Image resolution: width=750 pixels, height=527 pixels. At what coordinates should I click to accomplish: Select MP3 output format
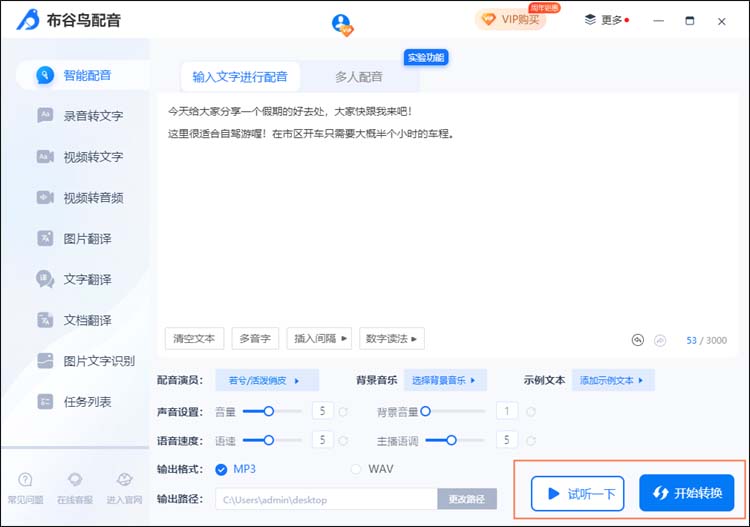click(x=221, y=470)
